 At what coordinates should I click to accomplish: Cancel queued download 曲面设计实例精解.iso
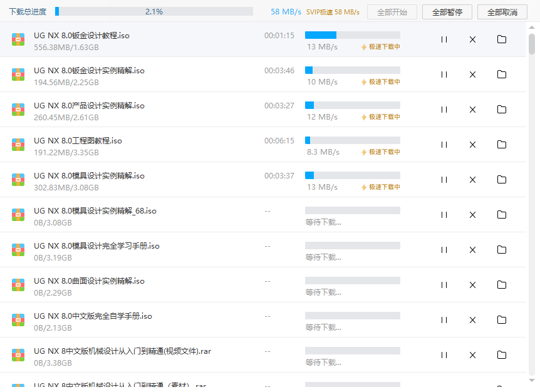coord(472,286)
